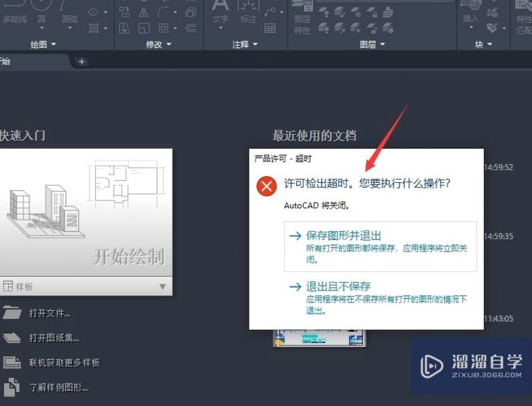The height and width of the screenshot is (406, 532).
Task: Click the Layer Off (bulb) icon
Action: click(x=323, y=12)
